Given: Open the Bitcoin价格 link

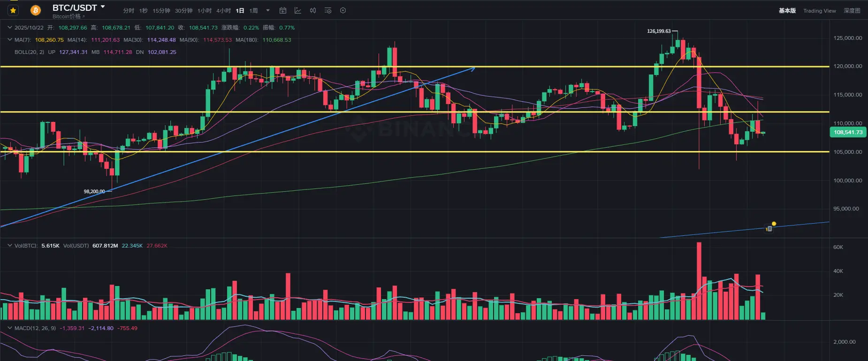Looking at the screenshot, I should tap(69, 16).
